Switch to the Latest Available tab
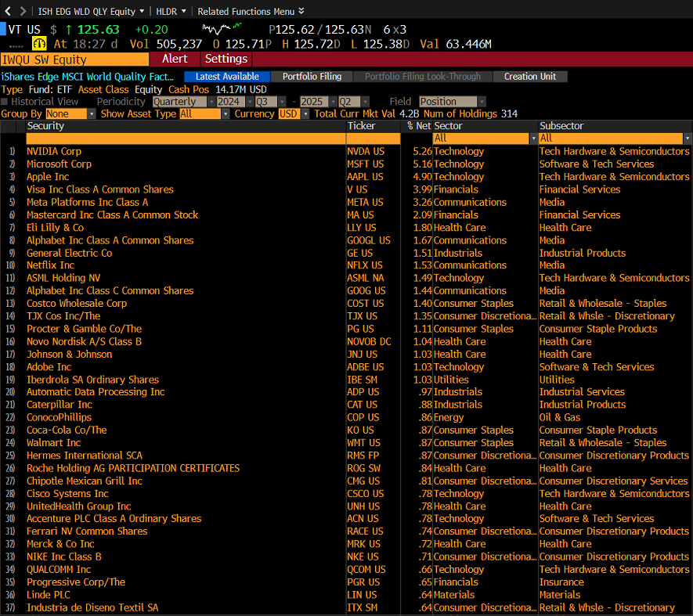The width and height of the screenshot is (693, 616). [x=227, y=77]
